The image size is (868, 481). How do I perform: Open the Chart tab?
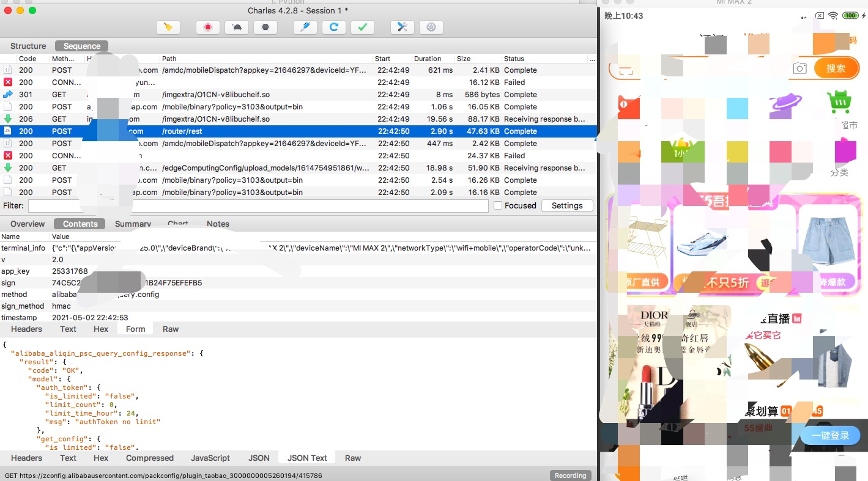pos(178,224)
